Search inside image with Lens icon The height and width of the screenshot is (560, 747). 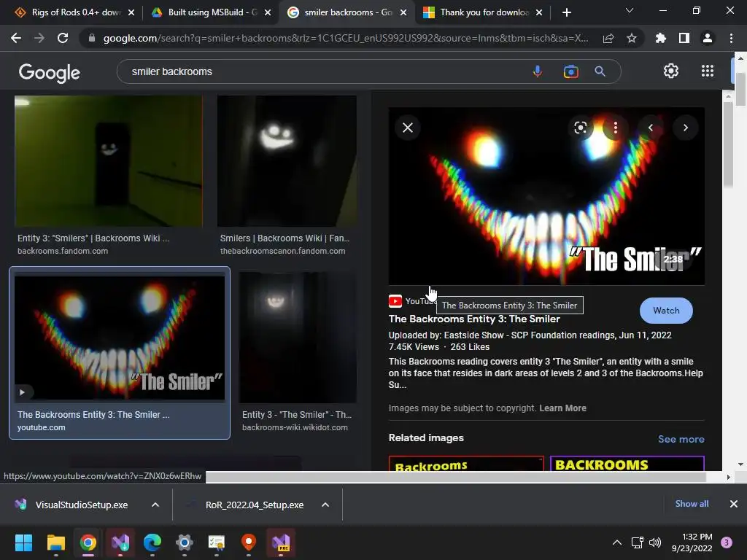coord(580,128)
